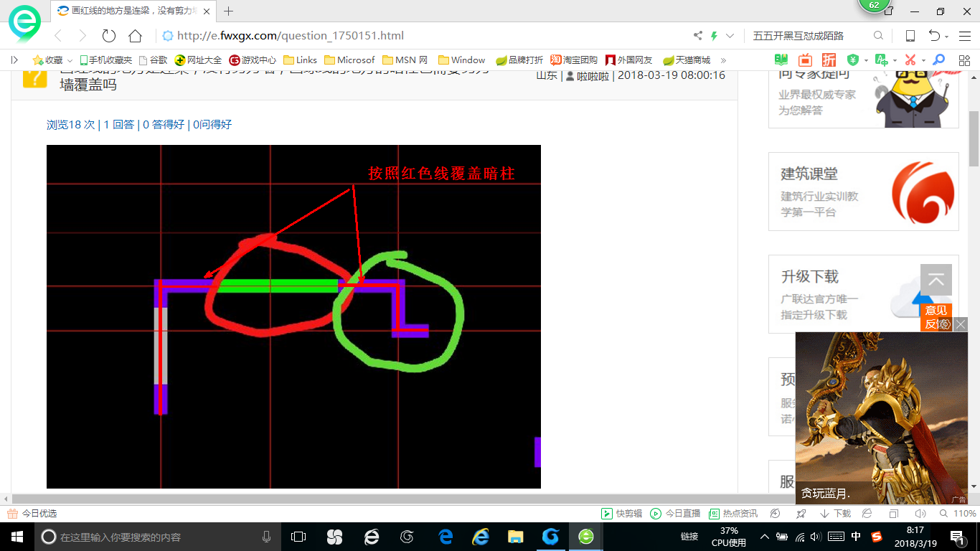Image resolution: width=980 pixels, height=551 pixels.
Task: Toggle the page sound speaker icon
Action: (920, 514)
